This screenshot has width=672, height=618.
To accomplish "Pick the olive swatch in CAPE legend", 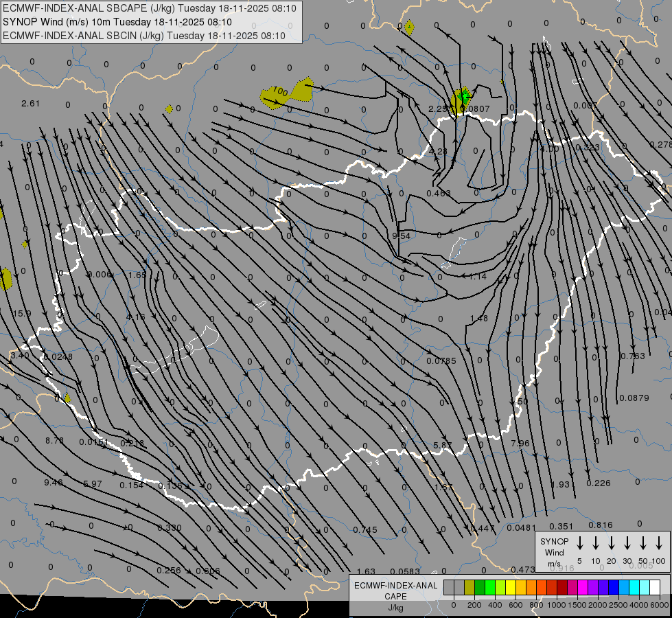I will pyautogui.click(x=470, y=587).
